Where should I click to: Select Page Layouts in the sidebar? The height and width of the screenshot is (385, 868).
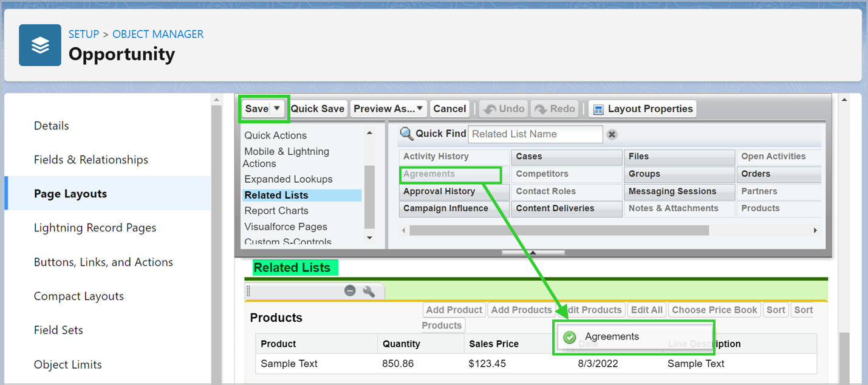(70, 194)
